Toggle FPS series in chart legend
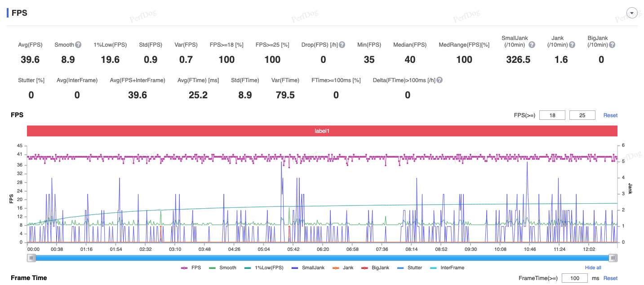The width and height of the screenshot is (644, 285). pos(191,268)
